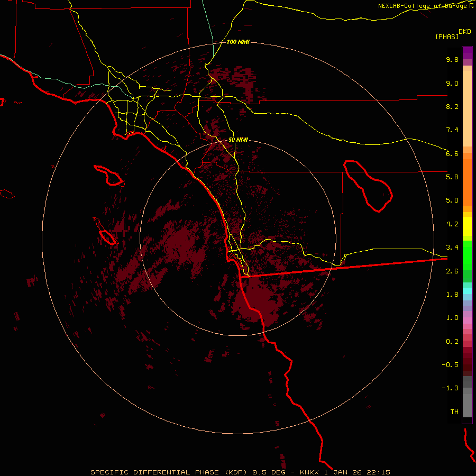Click the 1.0 color scale value
Screen dimensions: 476x476
point(452,318)
